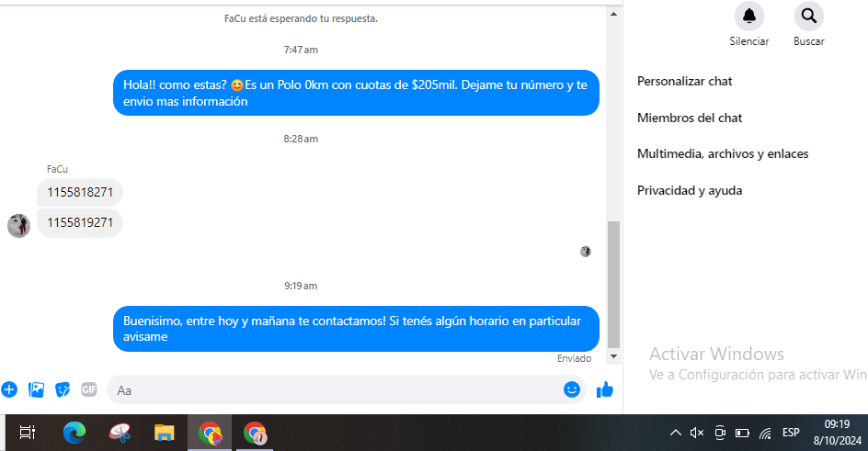Click the Silenciar bell icon
The width and height of the screenshot is (868, 451).
[x=749, y=16]
